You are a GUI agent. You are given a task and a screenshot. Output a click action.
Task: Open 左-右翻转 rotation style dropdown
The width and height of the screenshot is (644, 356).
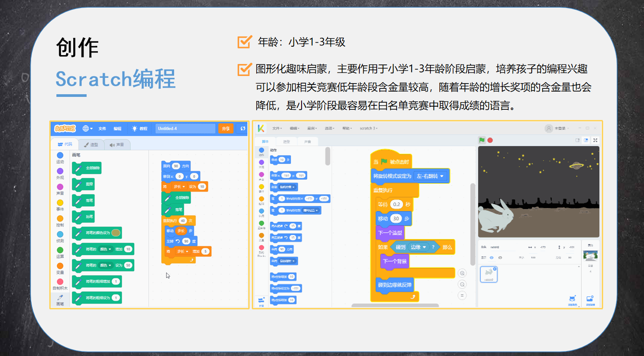(x=430, y=176)
